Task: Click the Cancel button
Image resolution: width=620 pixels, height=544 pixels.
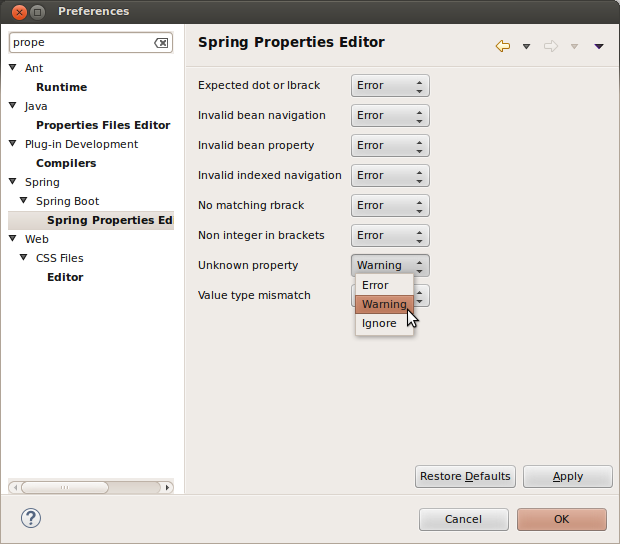Action: (x=463, y=519)
